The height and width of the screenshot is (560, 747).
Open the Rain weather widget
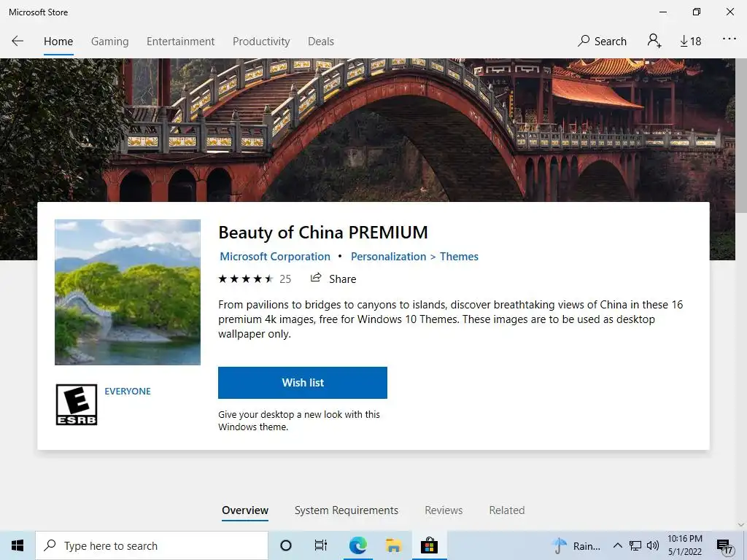tap(576, 545)
